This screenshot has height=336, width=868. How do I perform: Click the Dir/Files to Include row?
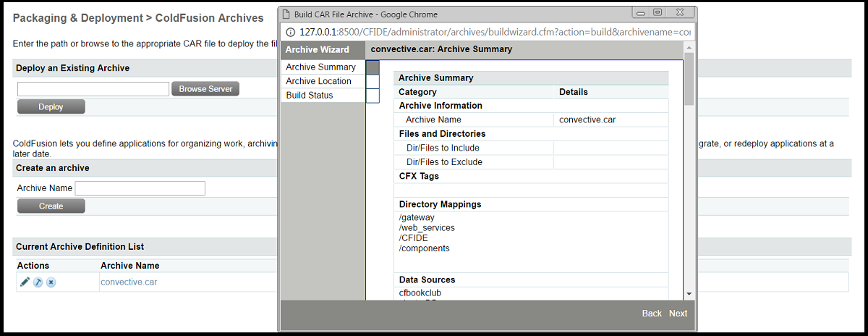click(x=531, y=148)
